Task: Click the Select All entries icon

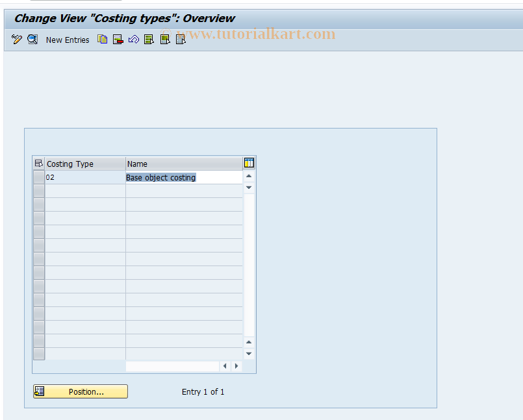Action: click(149, 40)
